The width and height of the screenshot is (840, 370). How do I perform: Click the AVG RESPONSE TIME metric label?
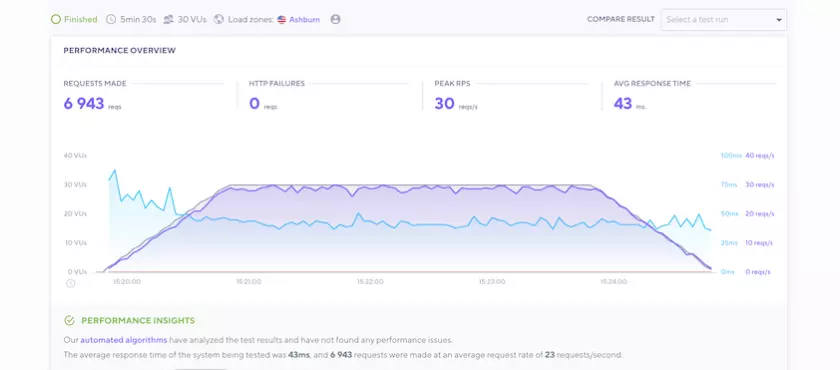[x=652, y=84]
